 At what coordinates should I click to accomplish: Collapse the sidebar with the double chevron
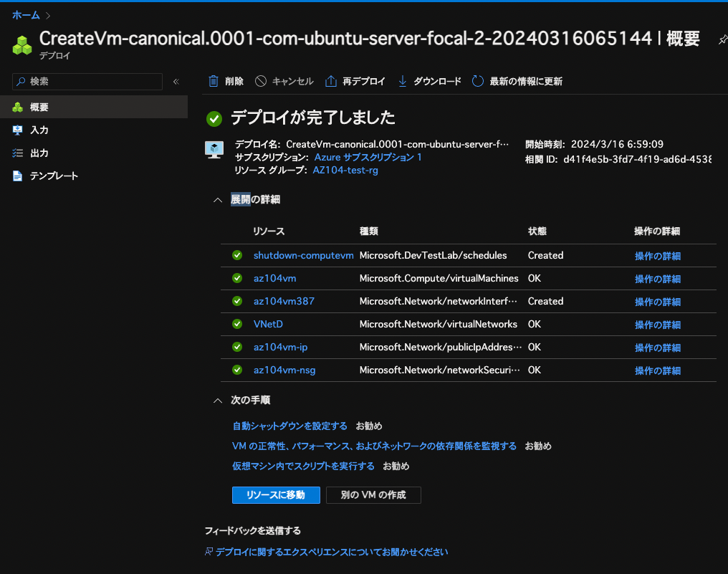tap(176, 82)
